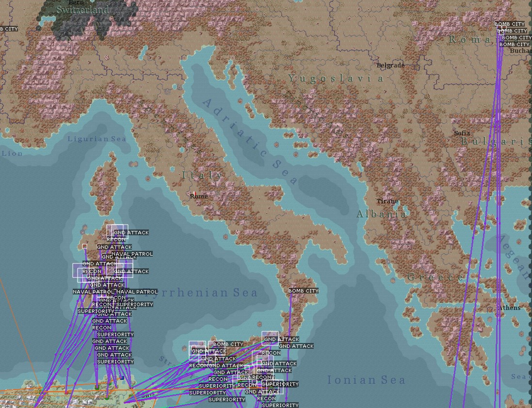This screenshot has height=408, width=532.
Task: Click the BOMB CITY mission over Calabria
Action: click(x=303, y=291)
